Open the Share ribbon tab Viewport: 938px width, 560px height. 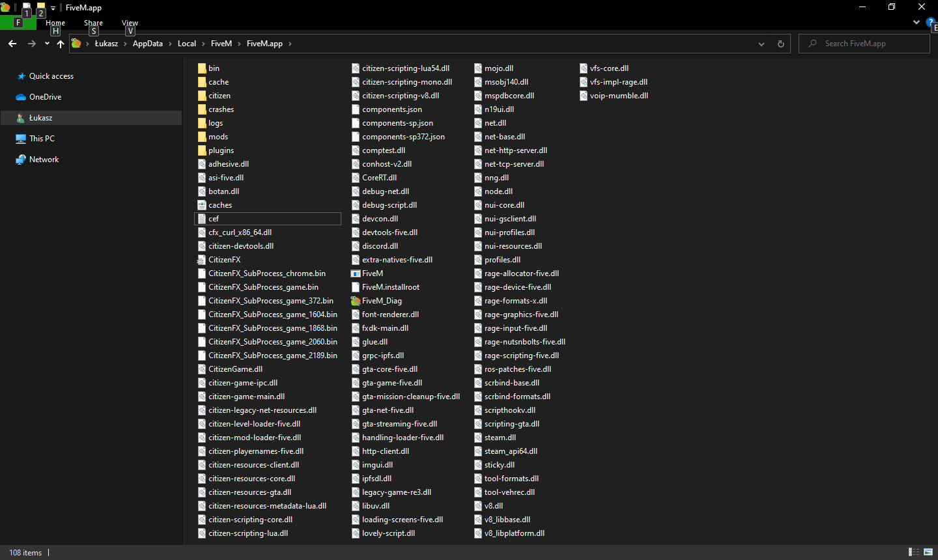point(93,23)
